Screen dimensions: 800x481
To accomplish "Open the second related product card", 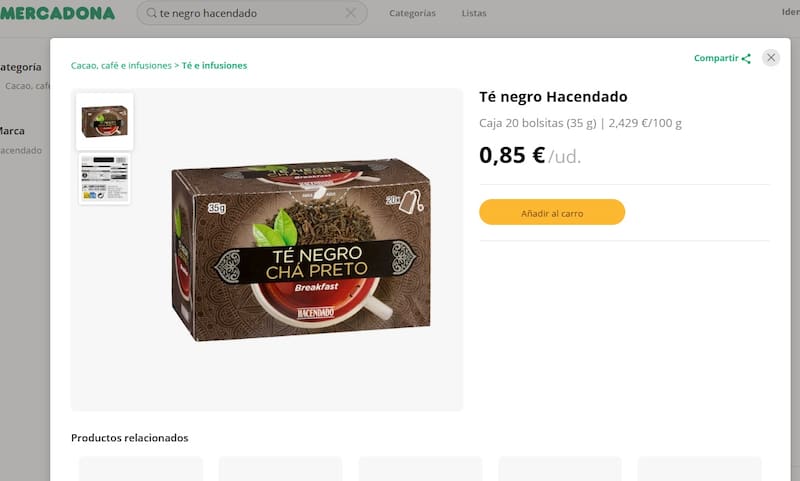I will coord(281,469).
